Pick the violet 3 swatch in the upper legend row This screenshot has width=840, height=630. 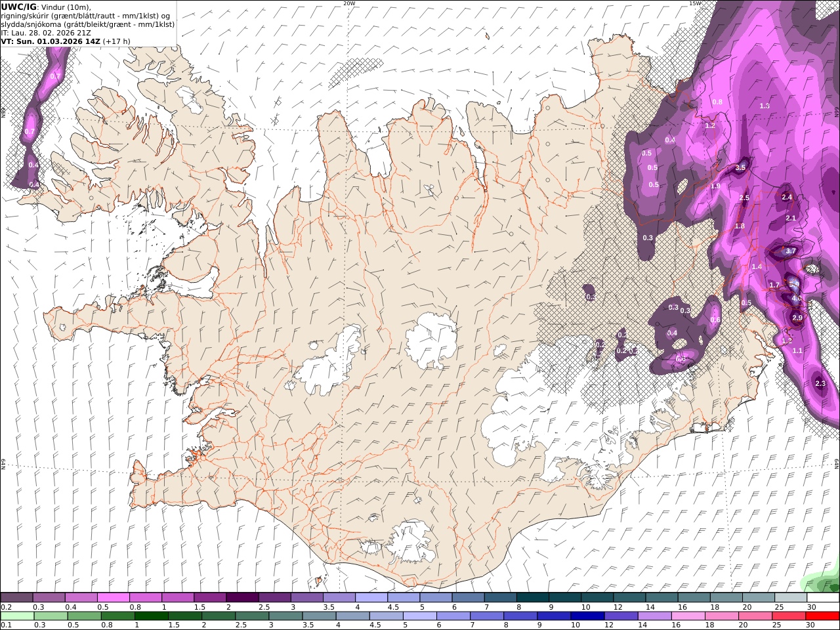306,598
